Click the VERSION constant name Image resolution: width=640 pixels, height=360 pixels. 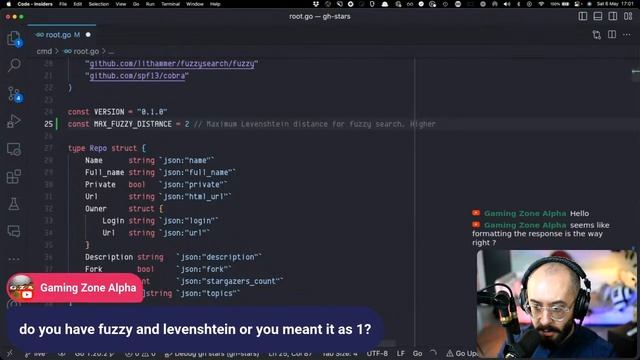(x=109, y=112)
